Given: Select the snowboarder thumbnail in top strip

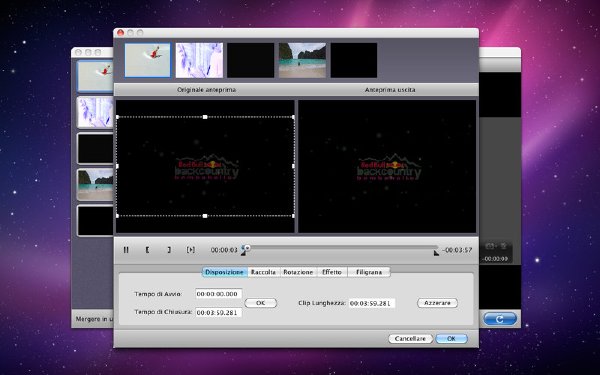Looking at the screenshot, I should (x=148, y=60).
